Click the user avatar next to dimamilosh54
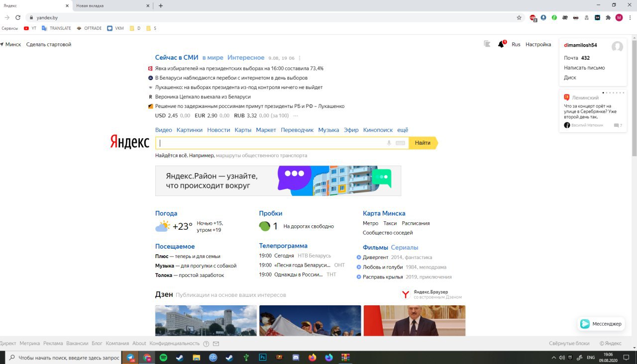 (x=617, y=47)
